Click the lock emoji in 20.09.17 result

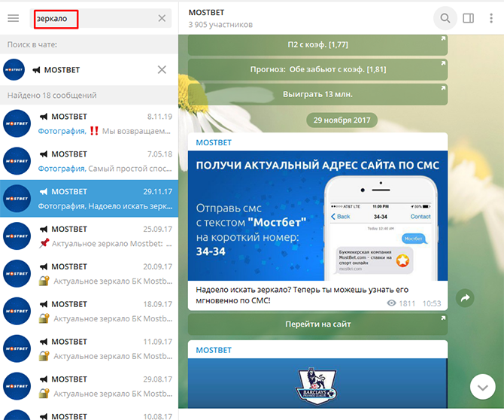click(x=44, y=281)
